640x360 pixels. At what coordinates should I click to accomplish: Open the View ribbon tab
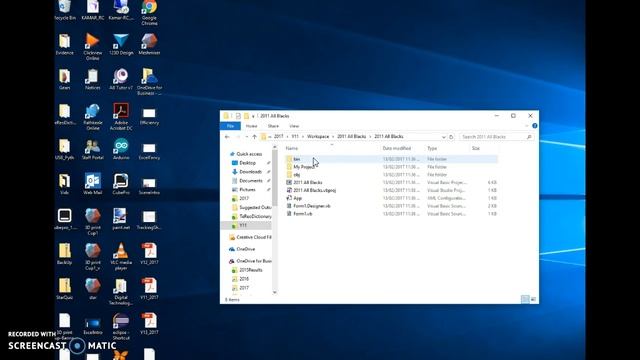pyautogui.click(x=294, y=126)
